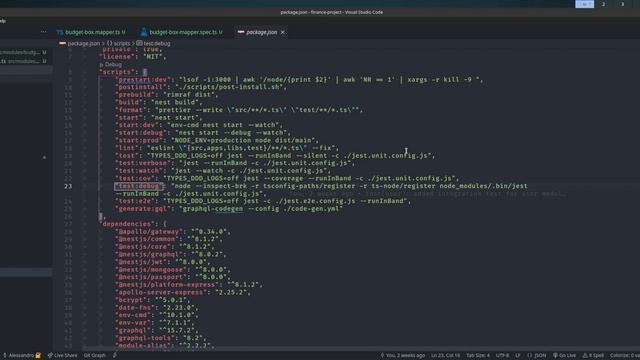Click the scripts breadcrumb

pos(121,43)
